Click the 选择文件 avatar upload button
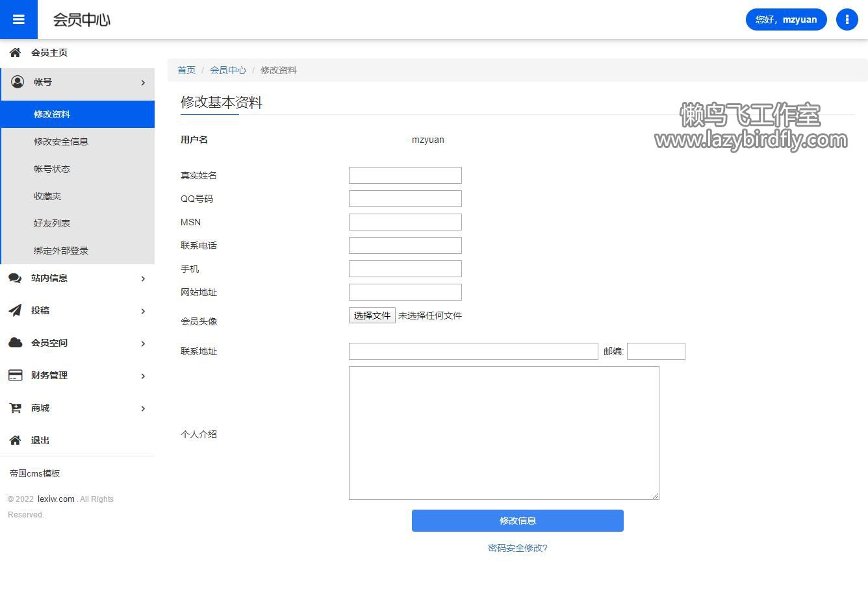The image size is (868, 596). 372,316
